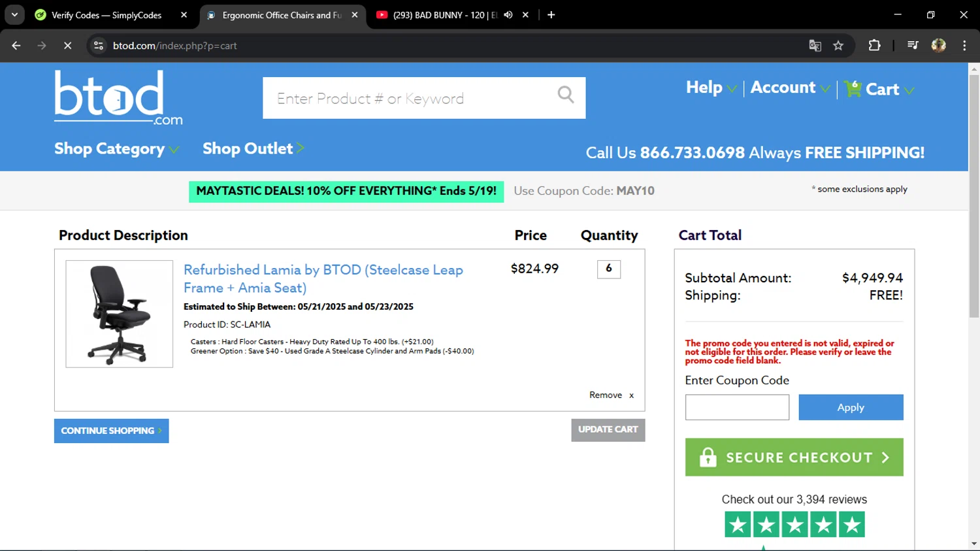The image size is (980, 551).
Task: Expand the Account menu
Action: pyautogui.click(x=791, y=88)
